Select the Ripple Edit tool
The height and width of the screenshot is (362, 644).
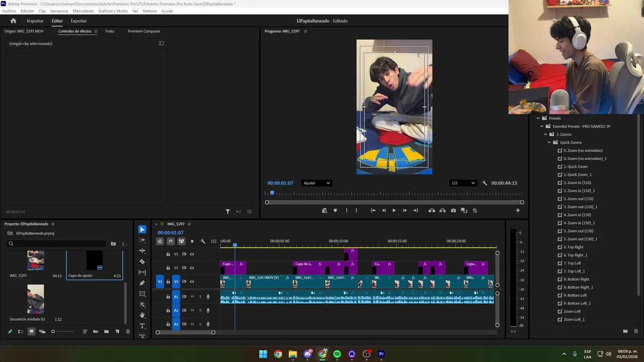click(x=142, y=251)
